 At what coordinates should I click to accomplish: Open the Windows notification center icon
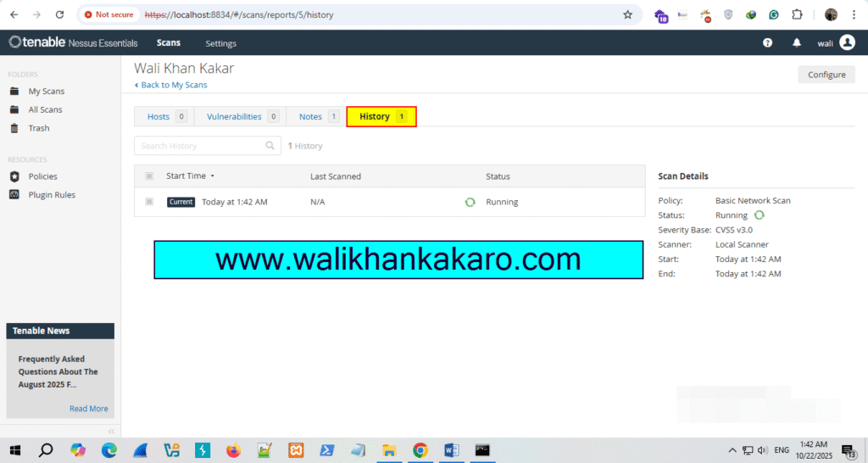(x=849, y=451)
